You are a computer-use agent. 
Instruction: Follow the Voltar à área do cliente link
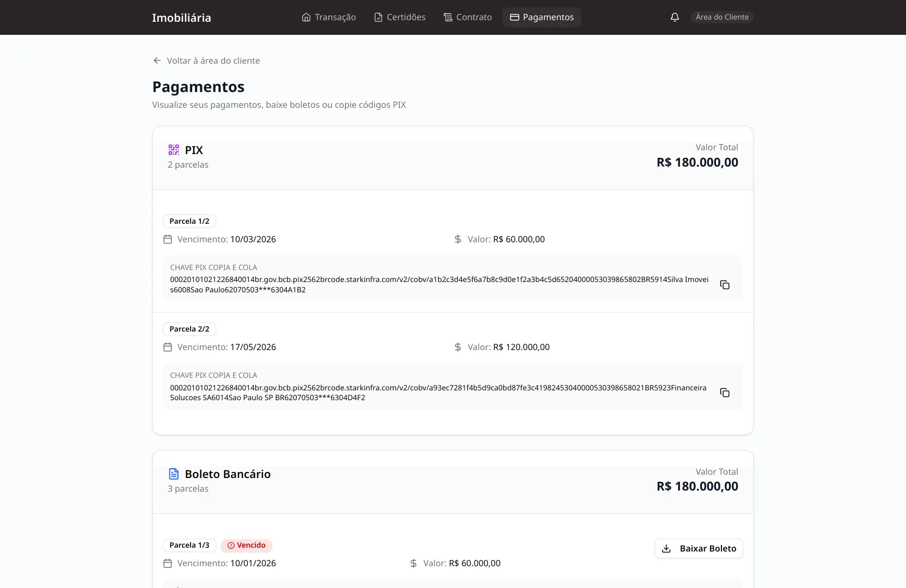213,60
